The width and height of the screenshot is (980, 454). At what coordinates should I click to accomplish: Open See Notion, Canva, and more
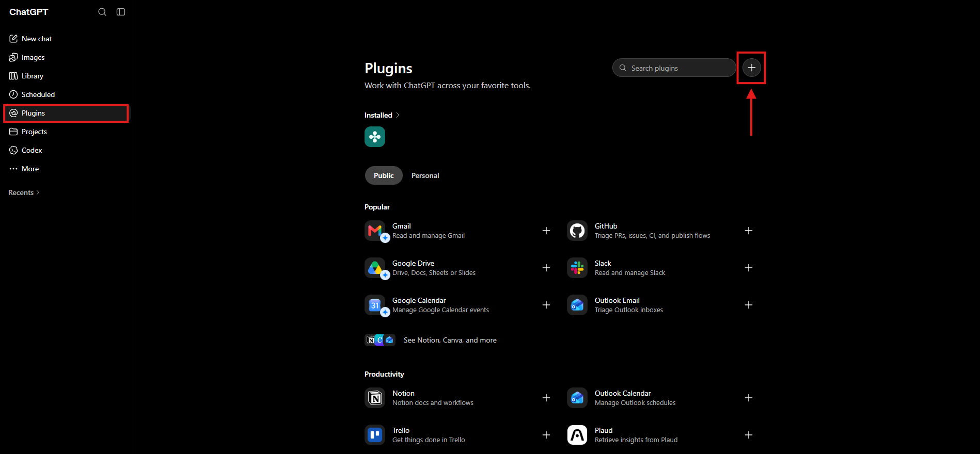(x=431, y=340)
